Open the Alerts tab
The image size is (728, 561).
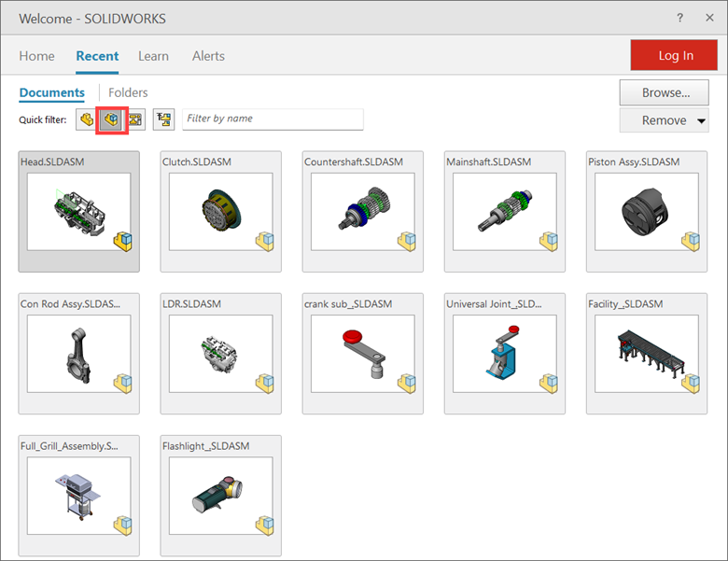pyautogui.click(x=208, y=56)
